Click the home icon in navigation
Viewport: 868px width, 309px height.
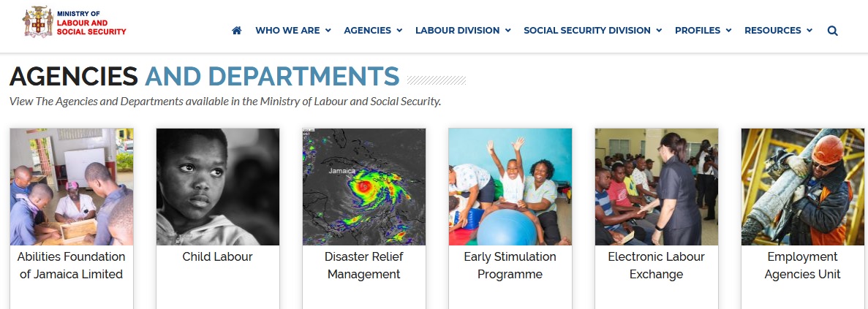236,31
